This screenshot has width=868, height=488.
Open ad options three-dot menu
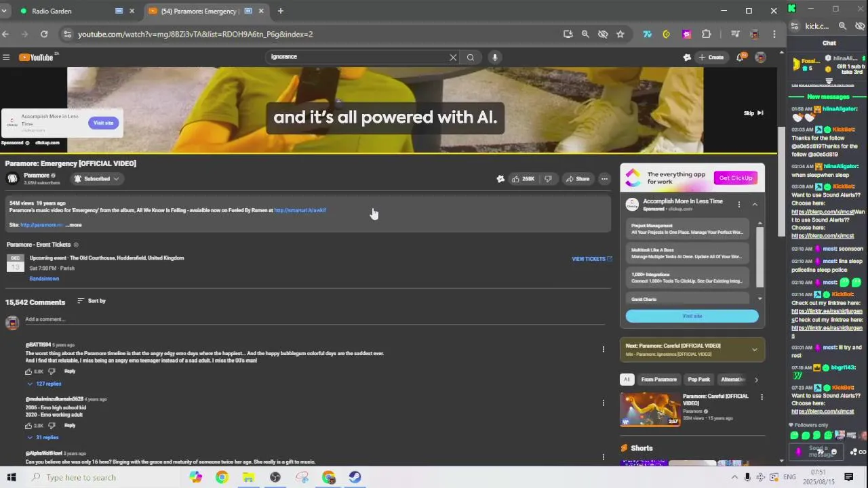(739, 205)
